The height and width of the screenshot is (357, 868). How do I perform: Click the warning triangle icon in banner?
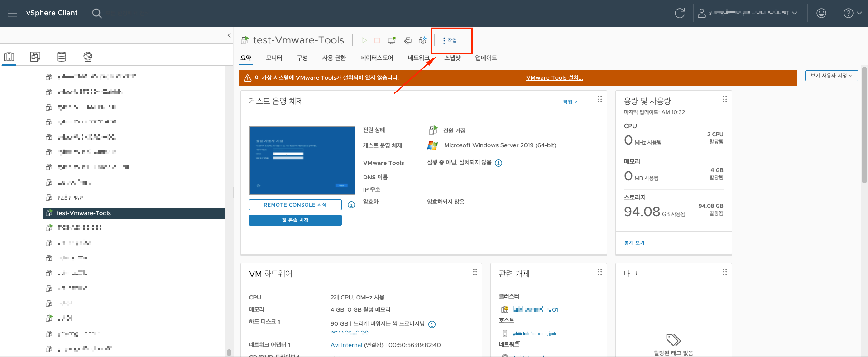(x=248, y=78)
